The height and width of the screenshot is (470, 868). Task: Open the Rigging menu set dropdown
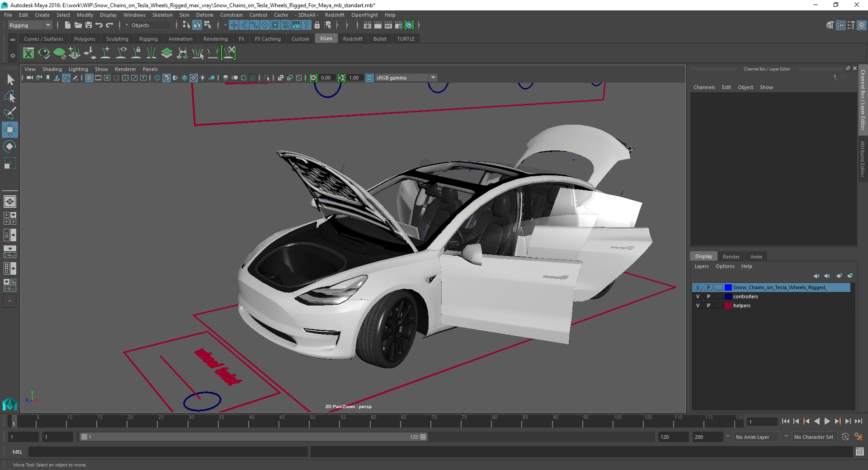(x=30, y=25)
